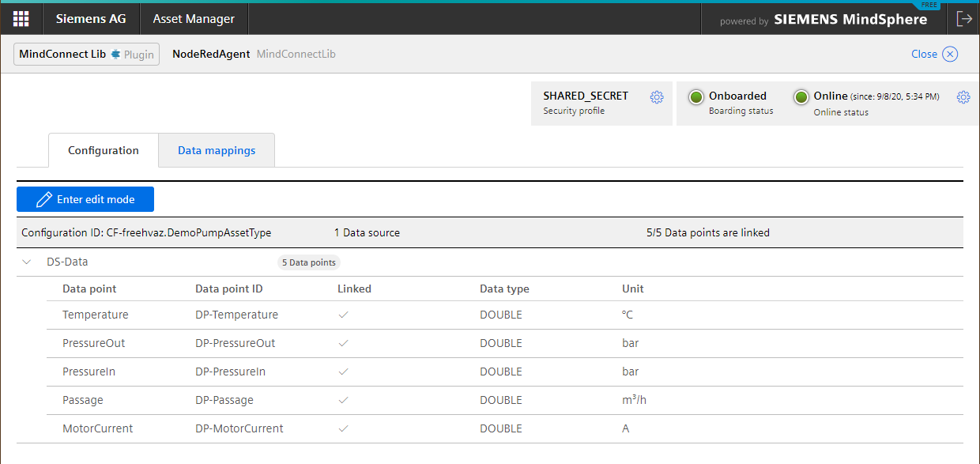Screen dimensions: 980x464
Task: Click the Linked column header
Action: coord(354,289)
